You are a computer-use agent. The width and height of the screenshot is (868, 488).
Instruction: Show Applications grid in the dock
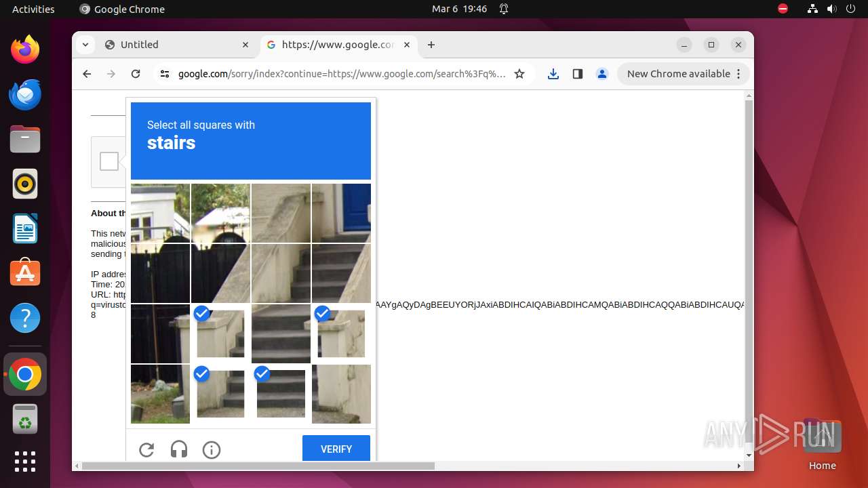(x=25, y=461)
